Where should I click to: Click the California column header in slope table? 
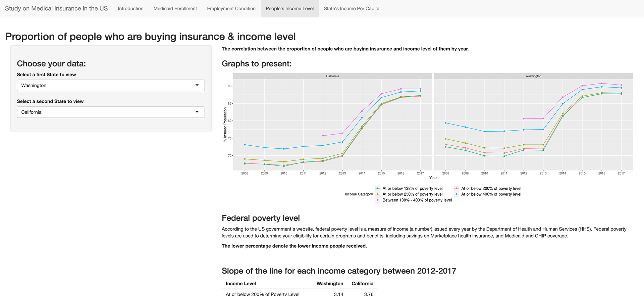362,284
